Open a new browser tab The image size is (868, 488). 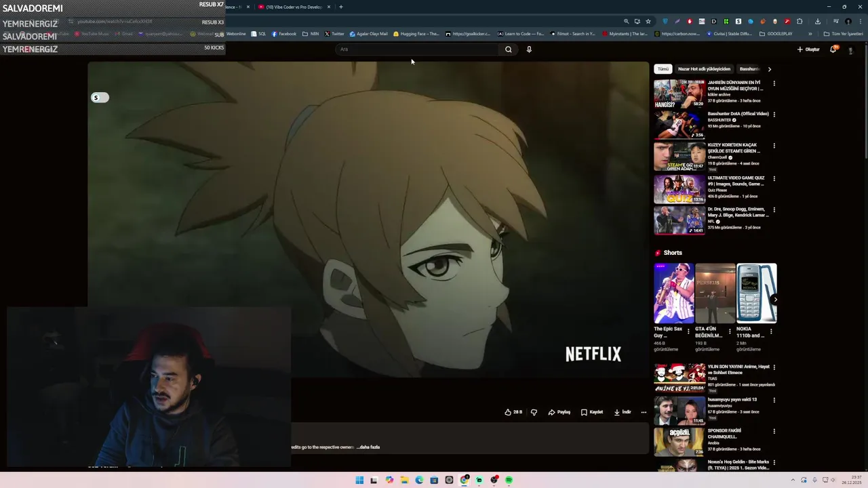(341, 7)
